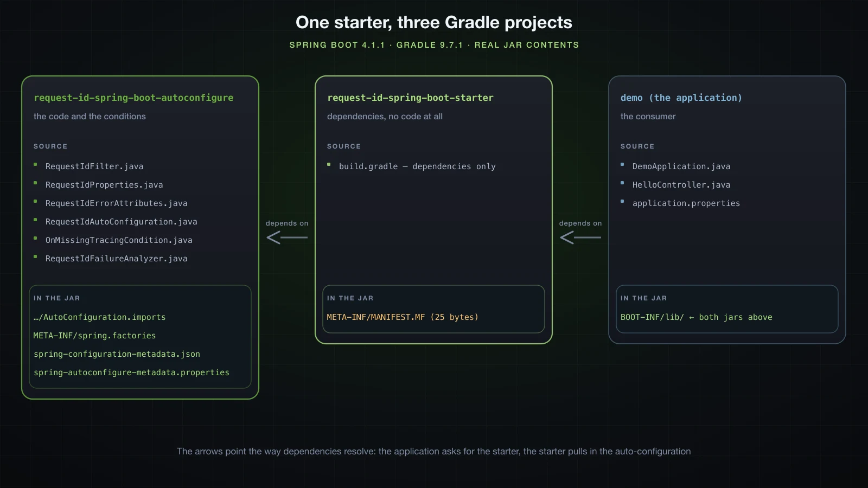
Task: Select the subtitle 'SPRING BOOT 4.1.1 · GRADLE 9.7.1 · REAL JAR CONTENTS'
Action: point(434,45)
